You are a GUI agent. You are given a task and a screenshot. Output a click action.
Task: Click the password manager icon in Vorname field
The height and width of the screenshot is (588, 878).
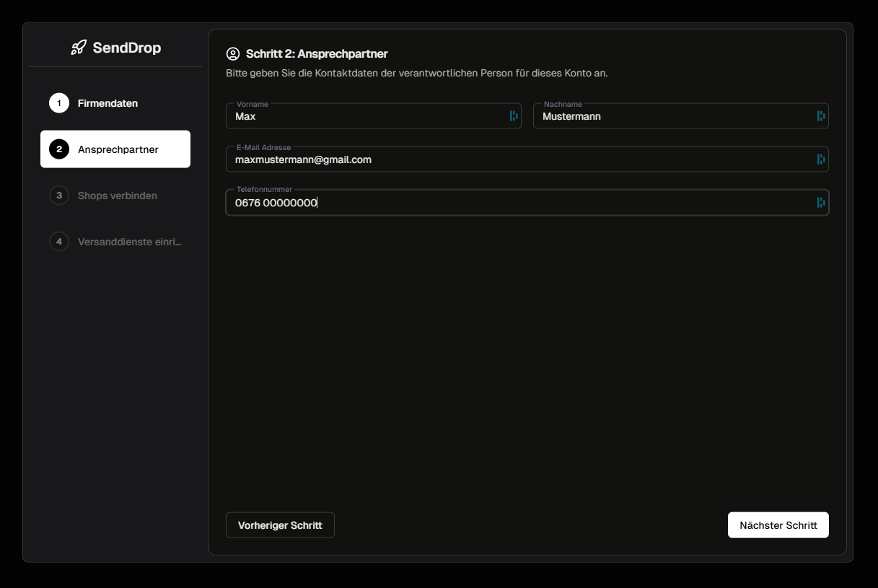pyautogui.click(x=514, y=116)
